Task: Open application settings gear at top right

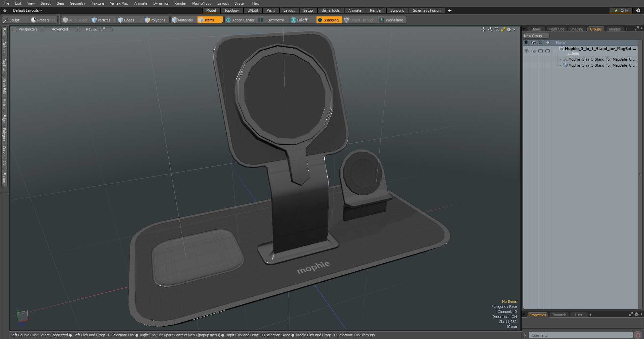Action: [638, 10]
